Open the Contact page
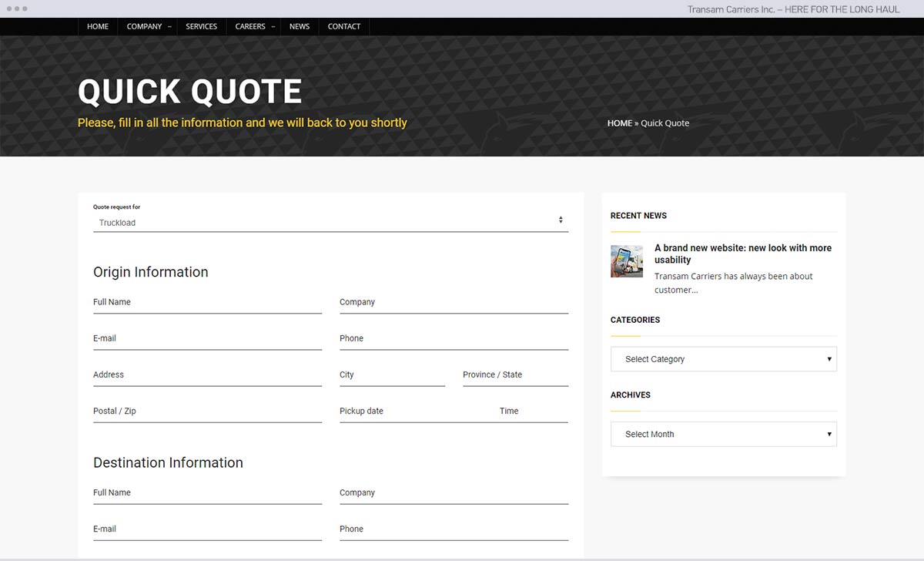The height and width of the screenshot is (561, 924). [344, 26]
